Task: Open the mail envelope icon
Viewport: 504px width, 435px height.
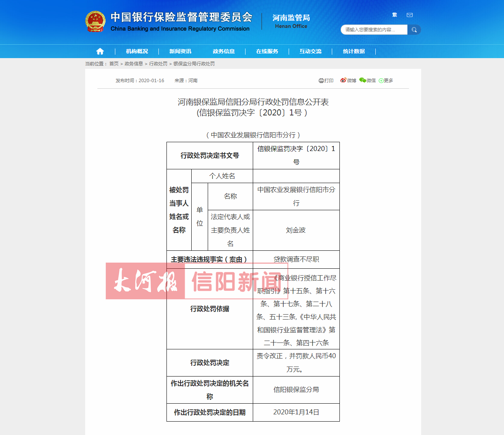Action: (x=410, y=15)
